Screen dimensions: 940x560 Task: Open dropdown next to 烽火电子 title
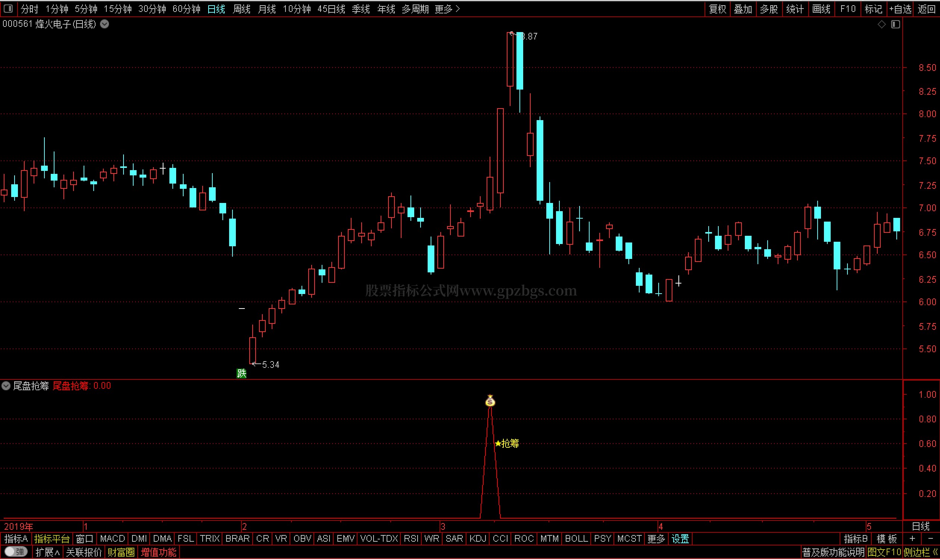click(105, 25)
